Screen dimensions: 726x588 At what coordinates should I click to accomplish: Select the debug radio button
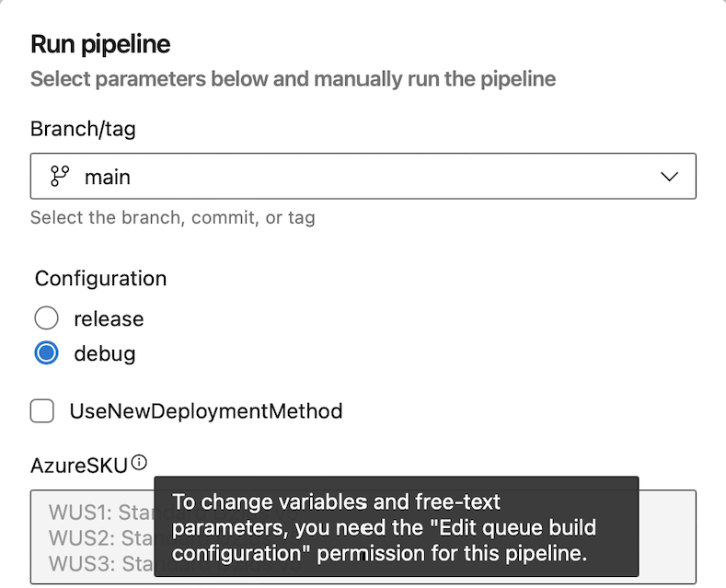pos(46,353)
